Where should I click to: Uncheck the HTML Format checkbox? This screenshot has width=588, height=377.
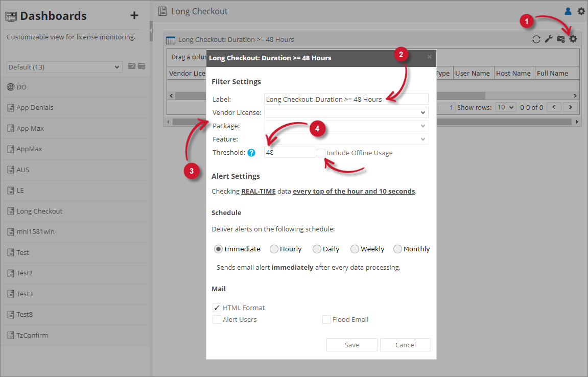[217, 308]
